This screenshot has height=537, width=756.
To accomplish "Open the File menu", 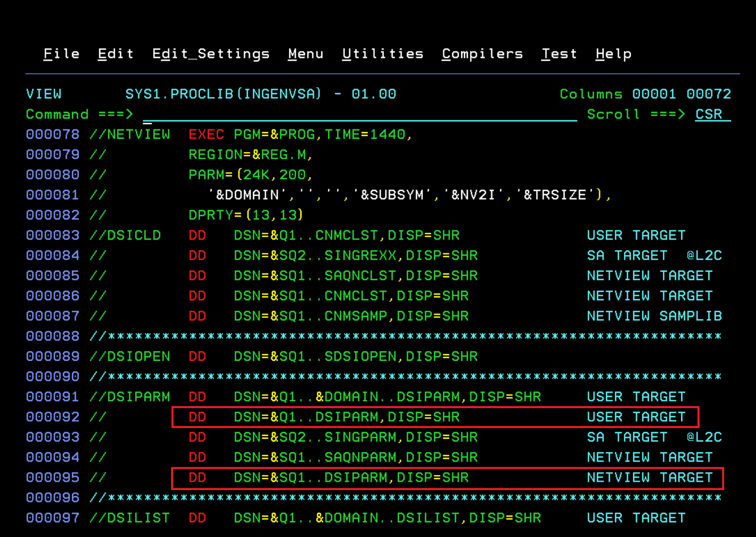I will point(61,54).
